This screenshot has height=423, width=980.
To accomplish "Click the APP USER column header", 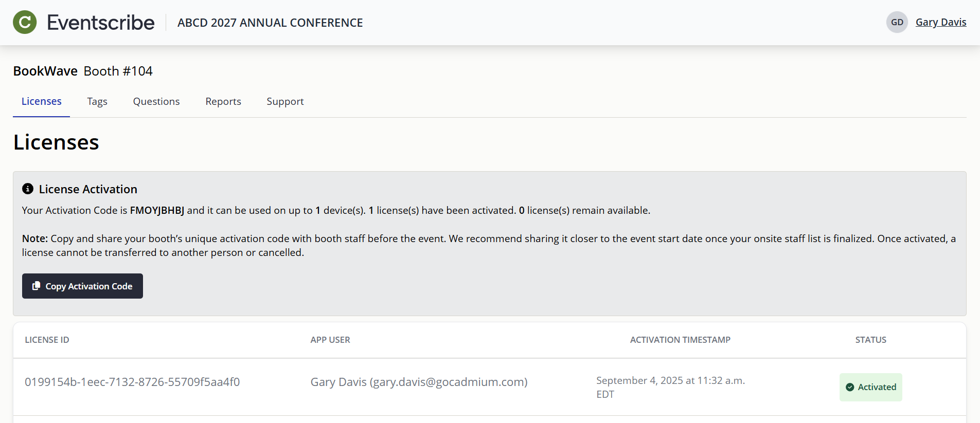I will tap(330, 340).
